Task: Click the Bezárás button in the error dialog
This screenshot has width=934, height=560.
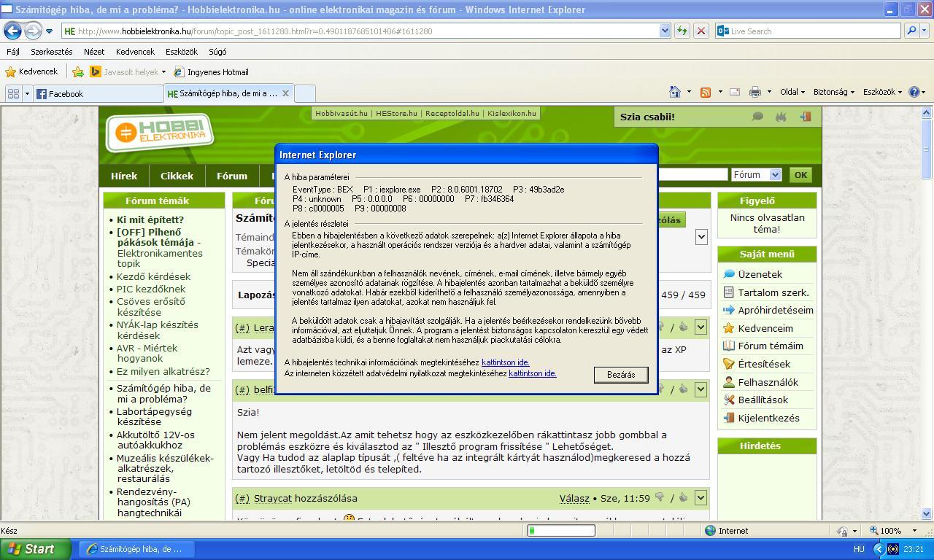Action: coord(621,375)
